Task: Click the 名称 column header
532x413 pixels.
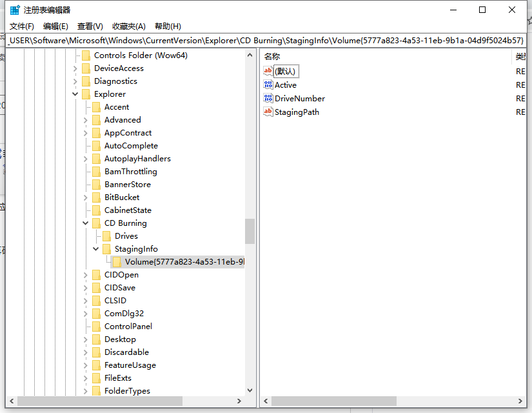Action: coord(271,56)
